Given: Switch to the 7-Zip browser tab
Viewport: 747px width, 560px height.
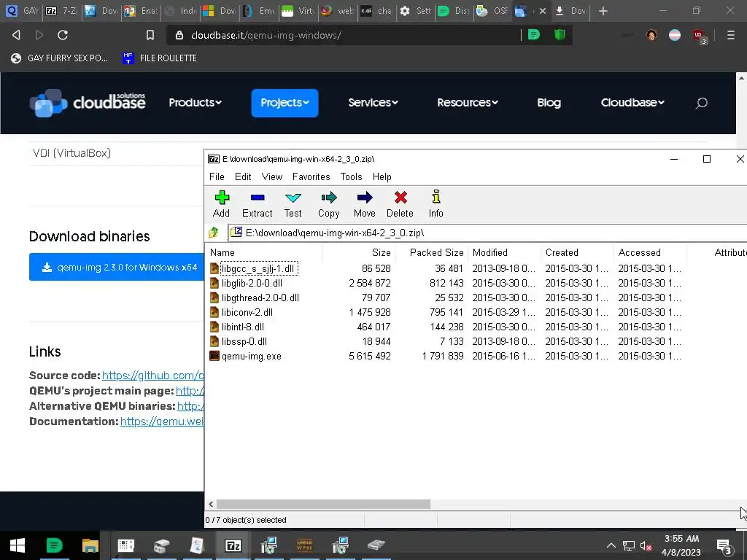Looking at the screenshot, I should [61, 10].
